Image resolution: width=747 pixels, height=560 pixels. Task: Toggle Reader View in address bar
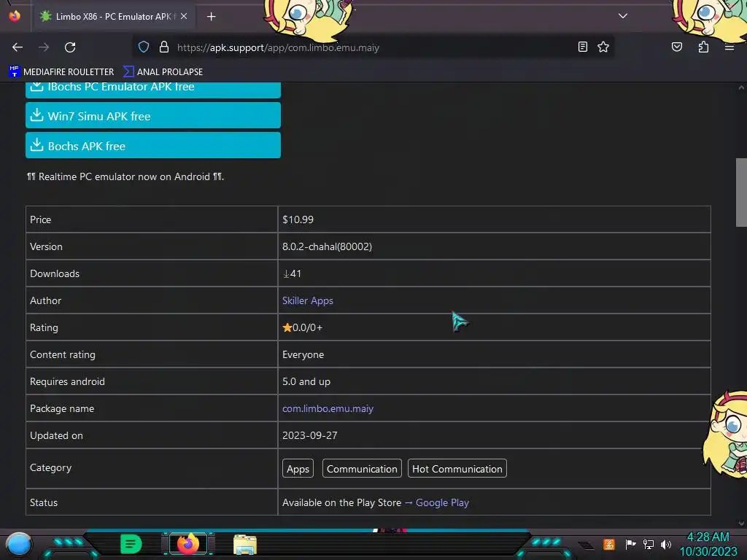click(x=582, y=47)
